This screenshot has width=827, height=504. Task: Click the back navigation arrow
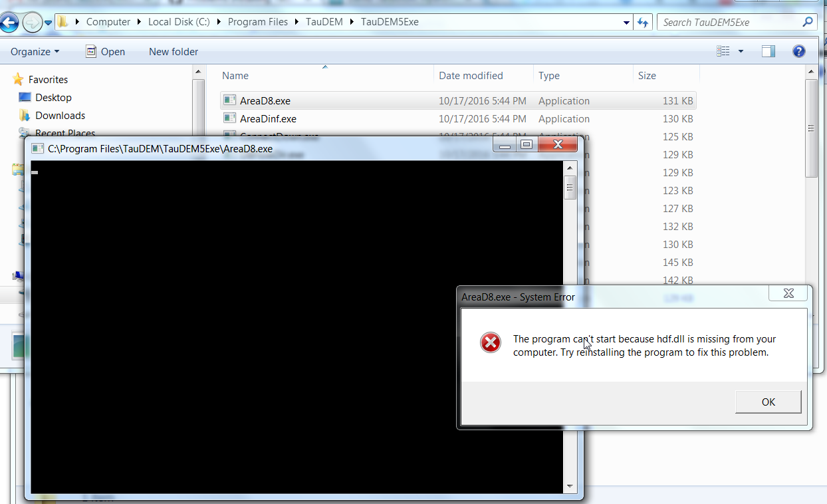click(10, 21)
